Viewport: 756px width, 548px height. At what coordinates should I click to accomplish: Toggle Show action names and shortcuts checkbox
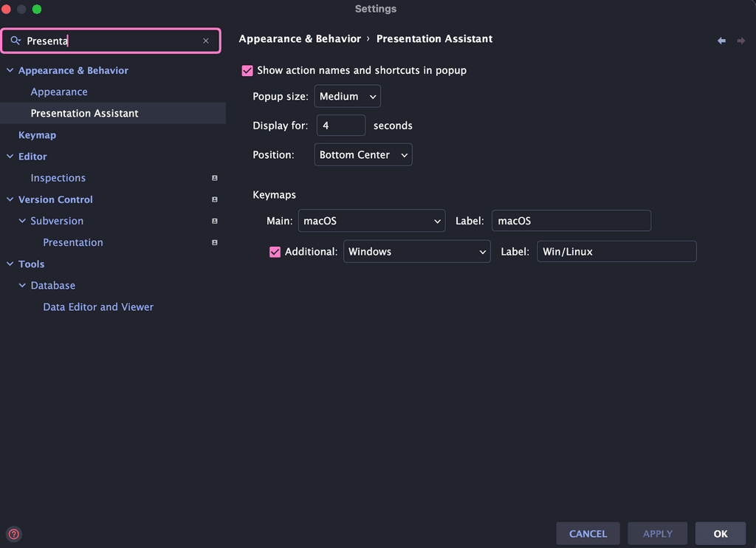pos(247,71)
